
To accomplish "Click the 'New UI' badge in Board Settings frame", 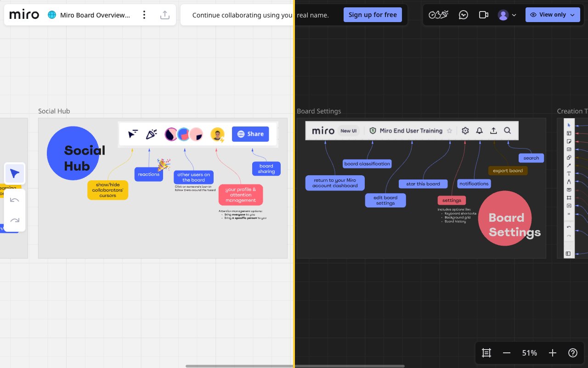I will [x=349, y=131].
